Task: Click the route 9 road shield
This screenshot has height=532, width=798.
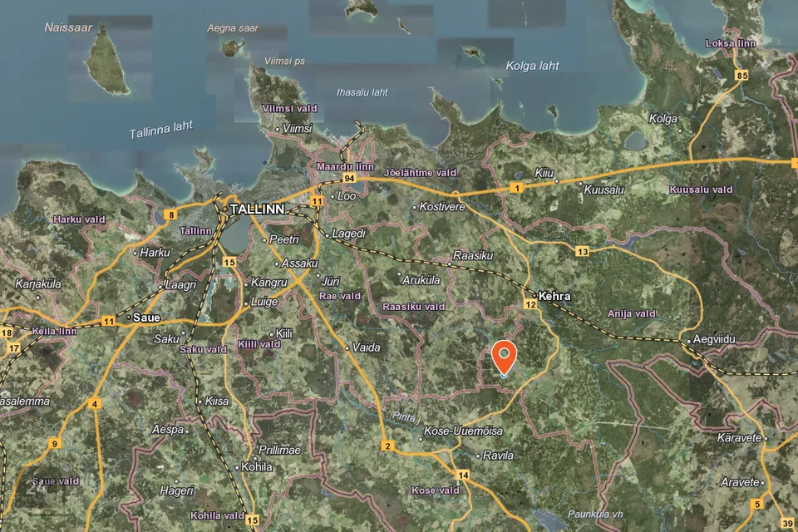Action: coord(54,444)
